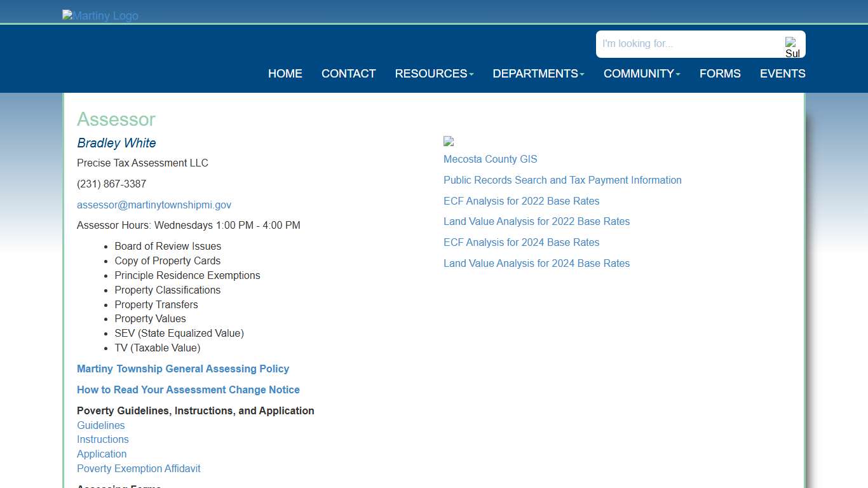Viewport: 868px width, 488px height.
Task: Open the Contact page
Action: click(348, 74)
